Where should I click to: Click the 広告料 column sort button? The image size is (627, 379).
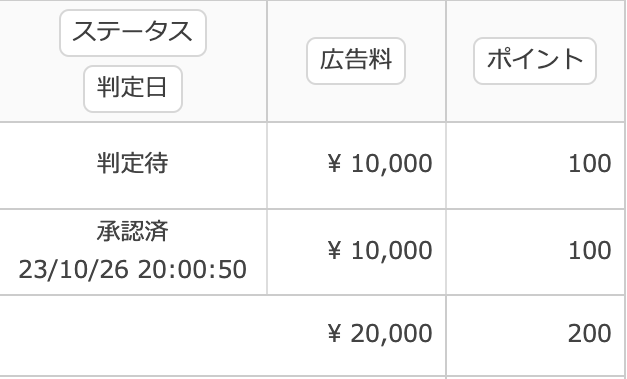point(356,61)
